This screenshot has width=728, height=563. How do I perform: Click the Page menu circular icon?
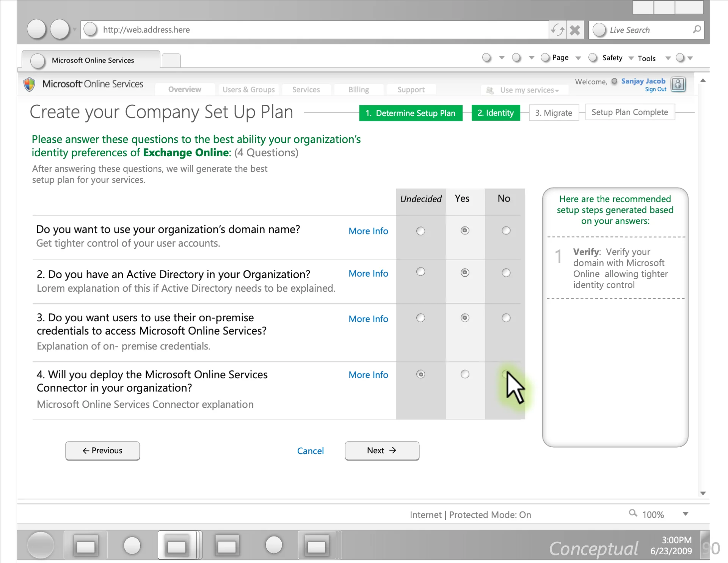(545, 57)
